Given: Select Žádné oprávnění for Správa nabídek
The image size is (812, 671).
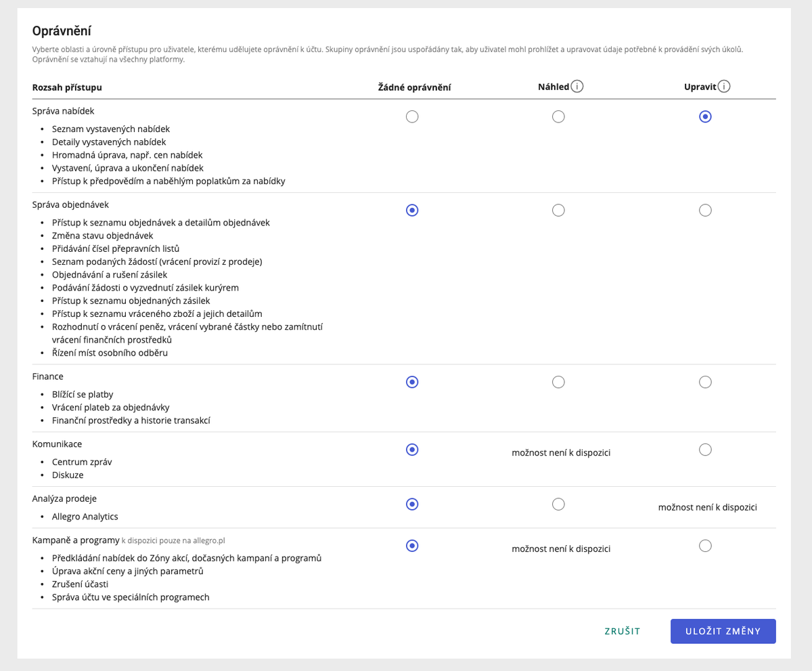Looking at the screenshot, I should pyautogui.click(x=412, y=116).
